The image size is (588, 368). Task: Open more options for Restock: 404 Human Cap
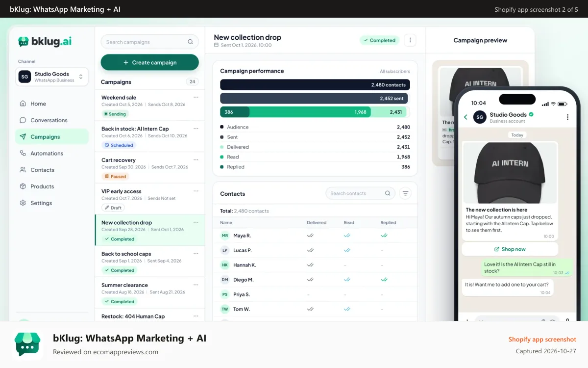196,316
